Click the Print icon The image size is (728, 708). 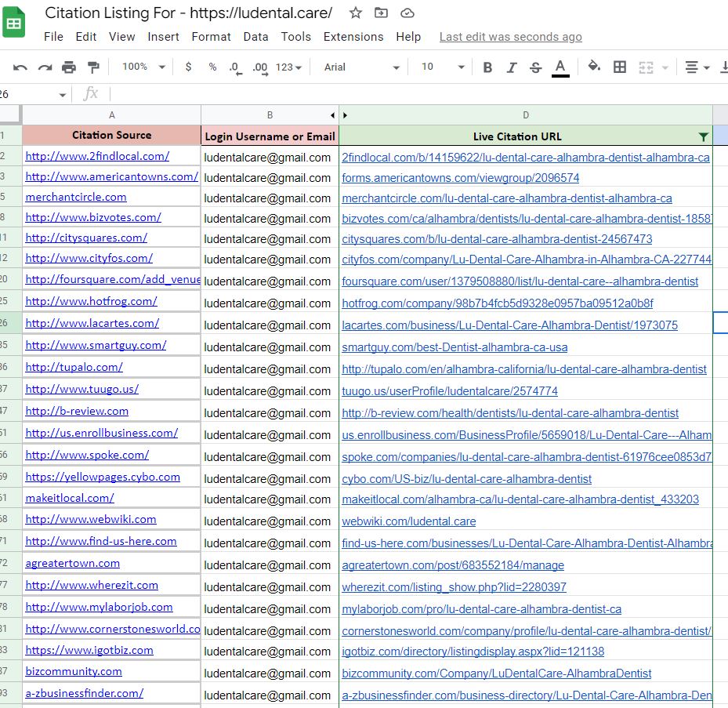pyautogui.click(x=69, y=67)
